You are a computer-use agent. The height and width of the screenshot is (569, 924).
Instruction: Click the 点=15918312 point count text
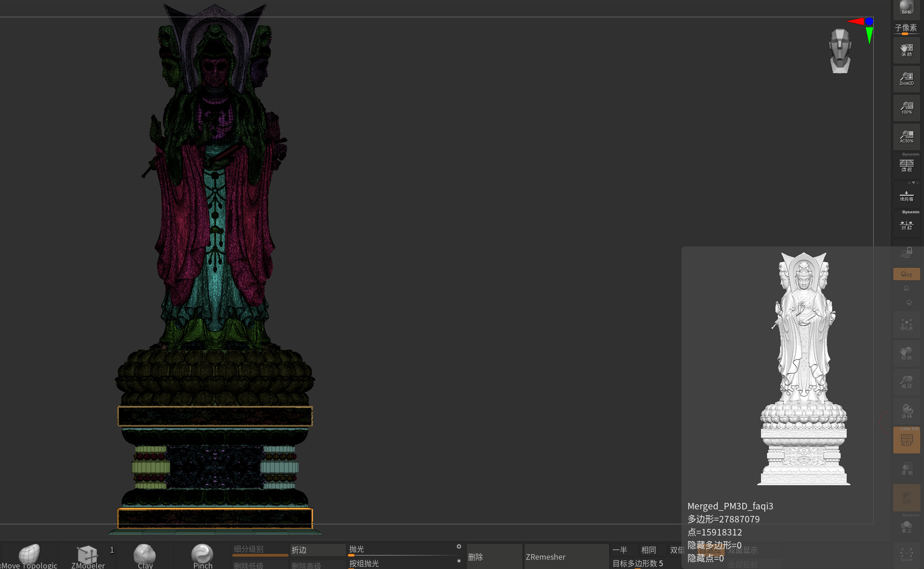714,532
